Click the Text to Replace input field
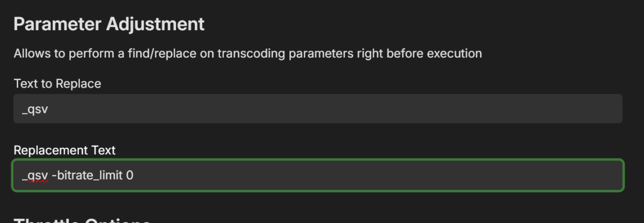This screenshot has width=644, height=223. [318, 109]
